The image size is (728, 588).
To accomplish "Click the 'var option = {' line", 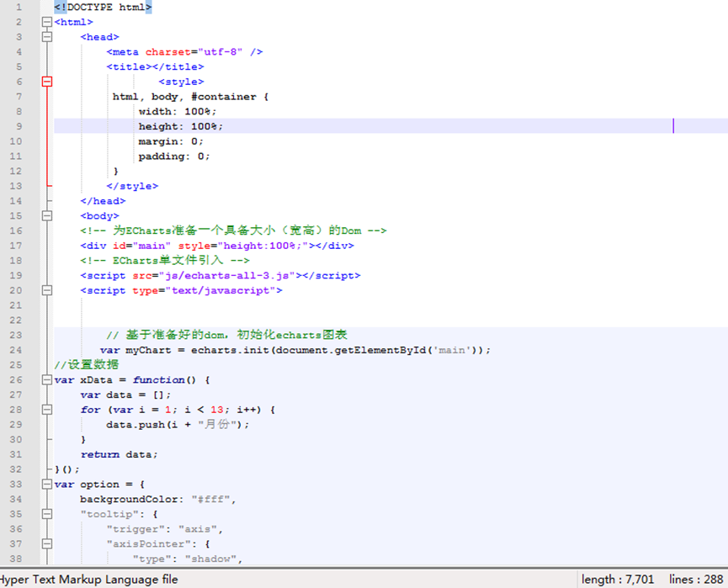I will tap(100, 484).
